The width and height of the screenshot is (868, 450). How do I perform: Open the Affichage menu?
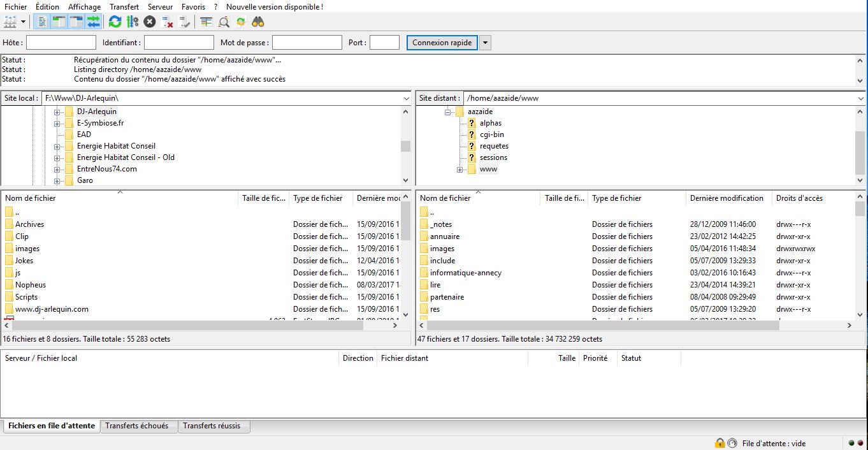tap(85, 7)
